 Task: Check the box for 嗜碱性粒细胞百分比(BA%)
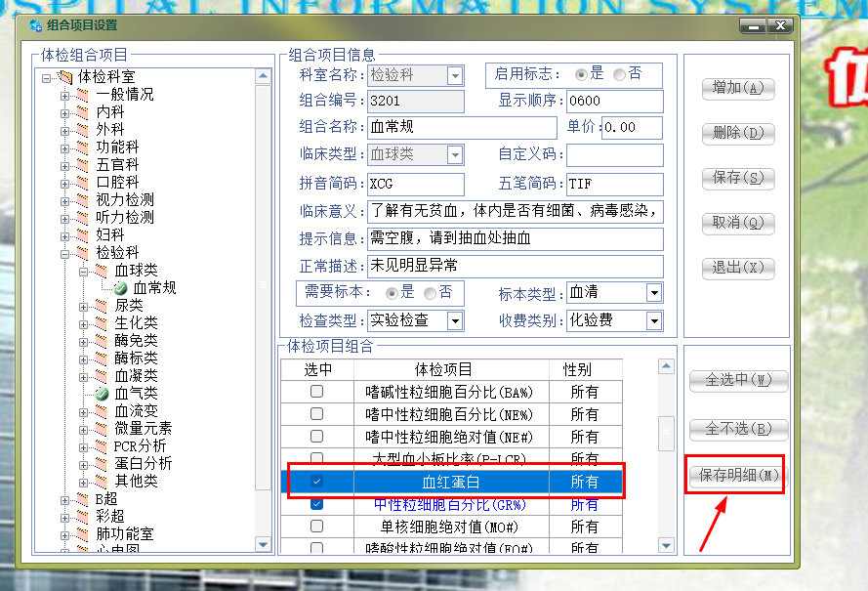[x=316, y=392]
